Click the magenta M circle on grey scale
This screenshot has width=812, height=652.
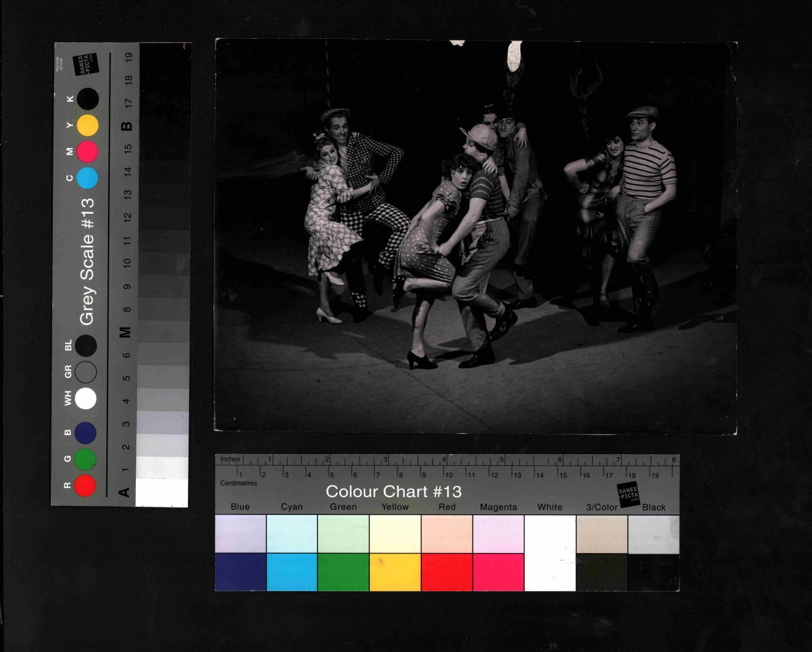coord(87,151)
